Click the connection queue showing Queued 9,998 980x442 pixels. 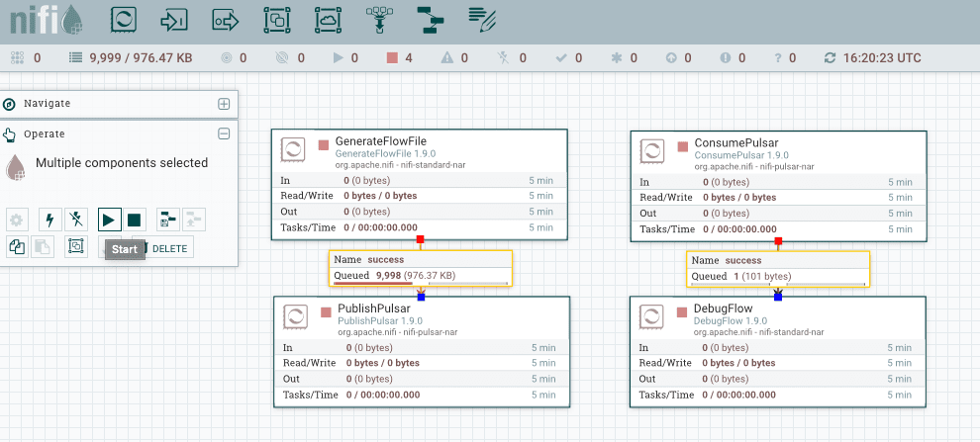421,268
